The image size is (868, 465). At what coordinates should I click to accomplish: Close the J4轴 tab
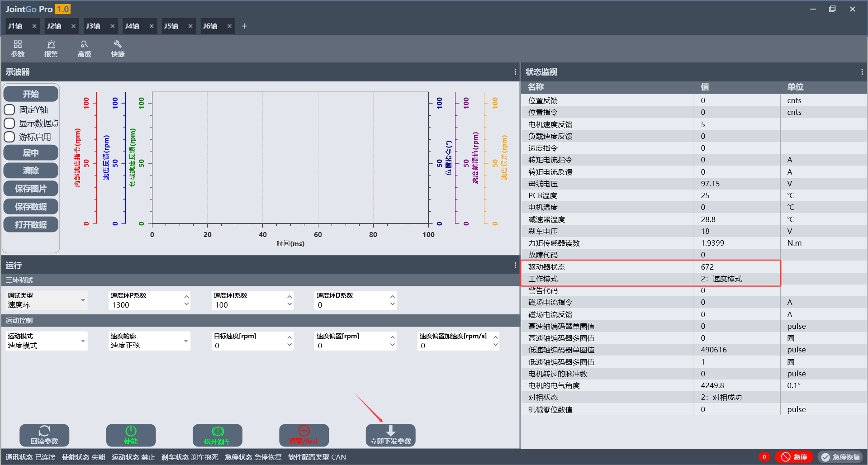tap(152, 26)
